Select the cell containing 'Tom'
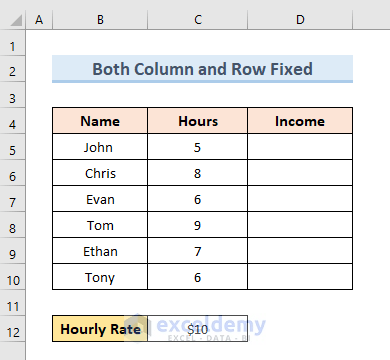This screenshot has height=360, width=390. [x=100, y=225]
